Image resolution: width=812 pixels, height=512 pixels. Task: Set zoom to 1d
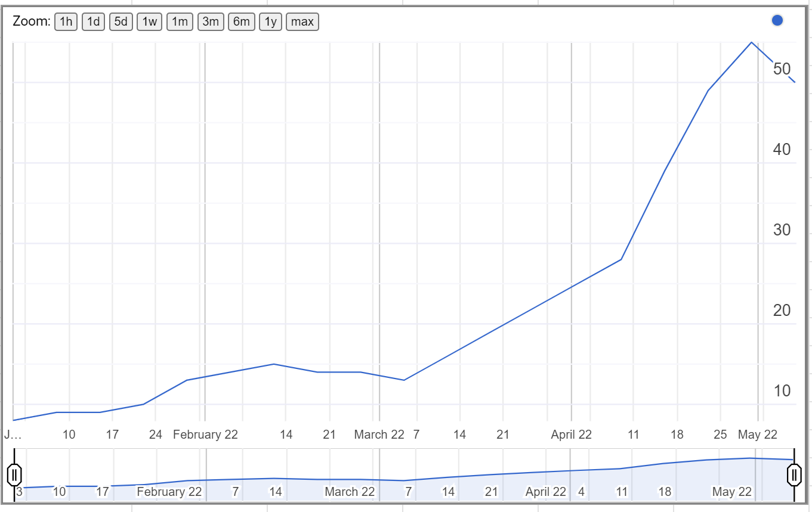tap(93, 22)
